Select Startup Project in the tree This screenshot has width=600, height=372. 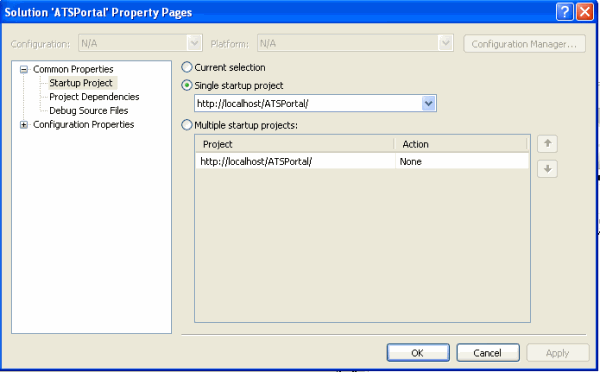coord(81,83)
